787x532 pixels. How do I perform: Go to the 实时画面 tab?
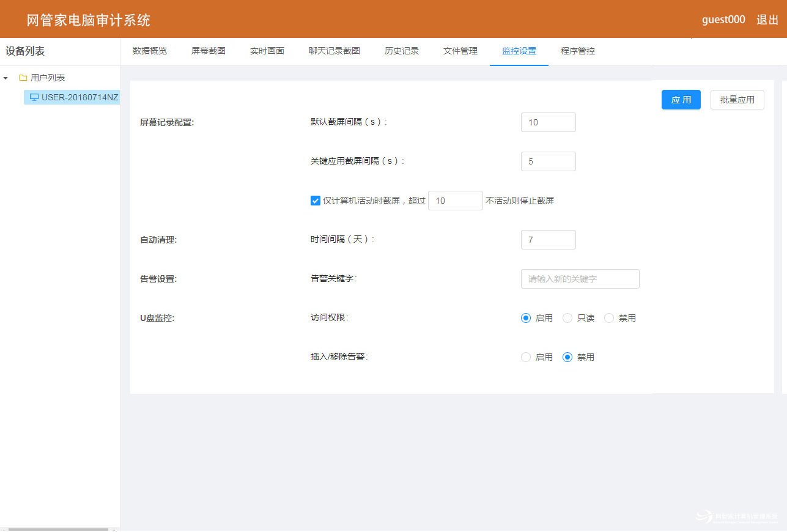pyautogui.click(x=267, y=51)
